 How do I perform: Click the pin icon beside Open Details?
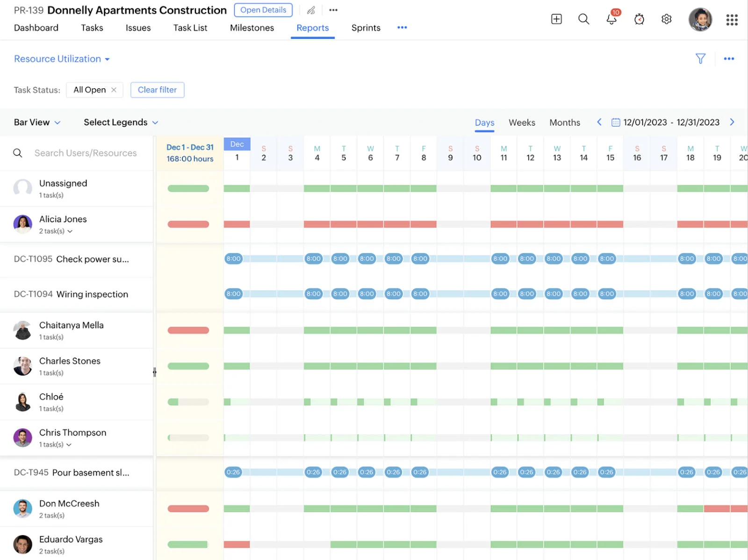point(311,10)
